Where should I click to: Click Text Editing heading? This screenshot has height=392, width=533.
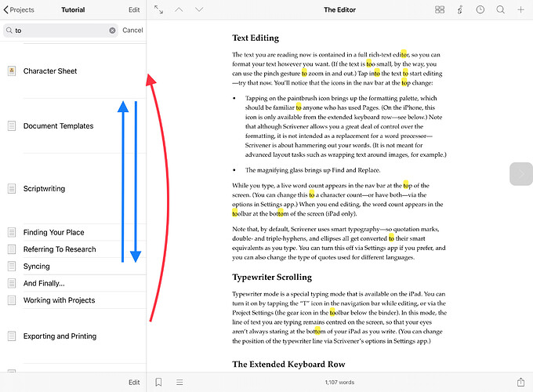click(x=256, y=38)
